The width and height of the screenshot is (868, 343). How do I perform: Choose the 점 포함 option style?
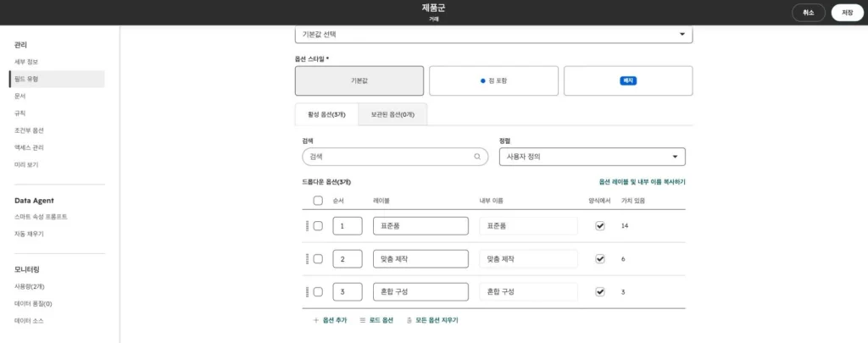pyautogui.click(x=494, y=80)
